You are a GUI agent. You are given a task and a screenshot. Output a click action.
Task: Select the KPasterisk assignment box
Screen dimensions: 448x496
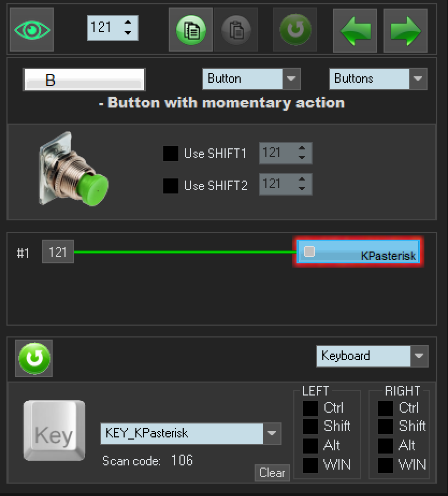tap(358, 252)
